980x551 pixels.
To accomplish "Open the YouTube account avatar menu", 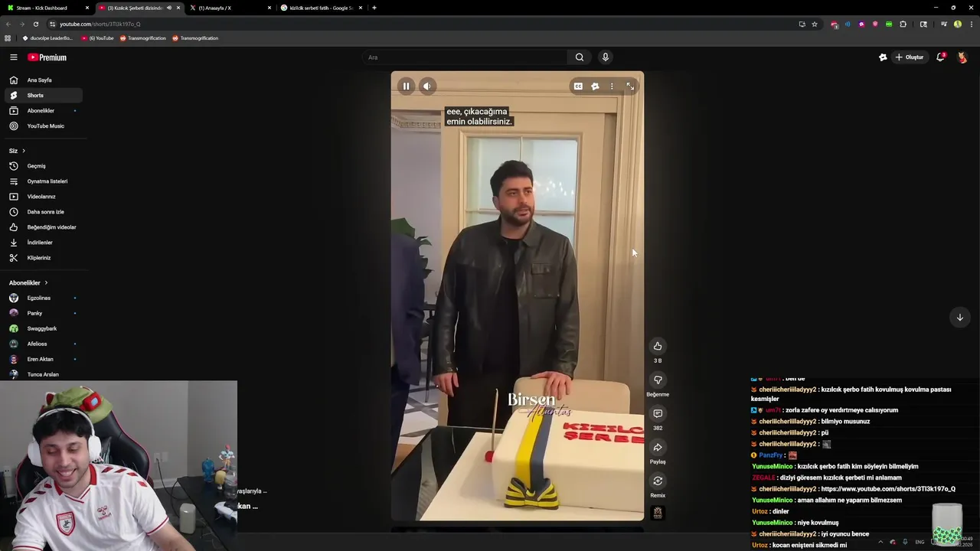I will pyautogui.click(x=962, y=57).
